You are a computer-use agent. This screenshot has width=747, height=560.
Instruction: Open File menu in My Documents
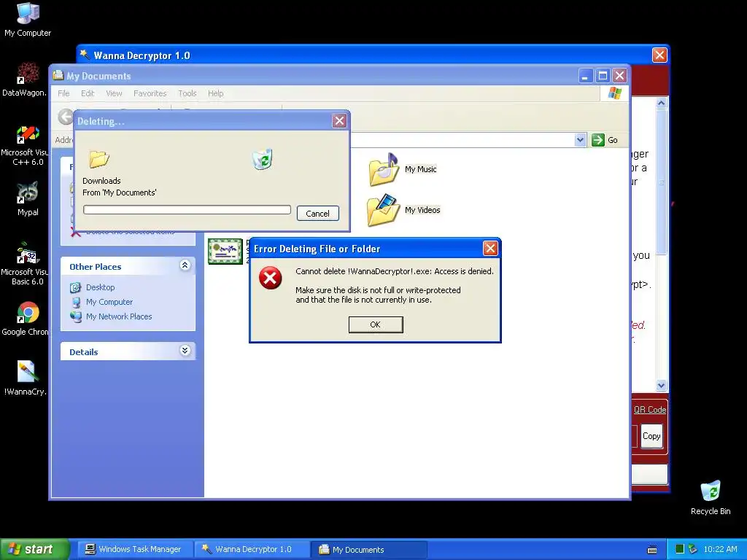pyautogui.click(x=63, y=93)
